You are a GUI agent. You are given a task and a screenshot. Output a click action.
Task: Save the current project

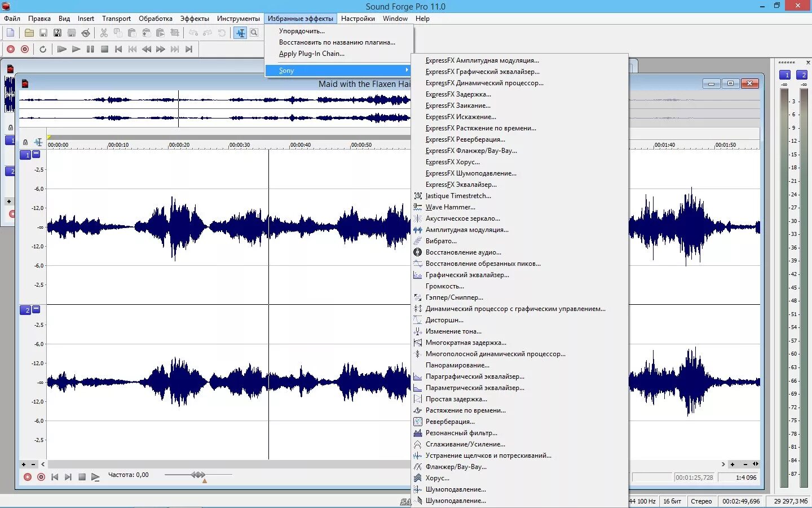43,32
